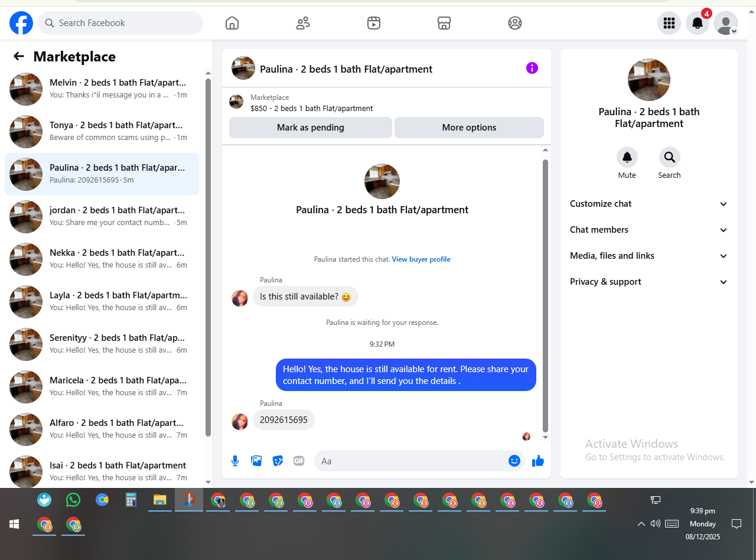Expand Media, files and links
Viewport: 756px width, 560px height.
(x=649, y=256)
